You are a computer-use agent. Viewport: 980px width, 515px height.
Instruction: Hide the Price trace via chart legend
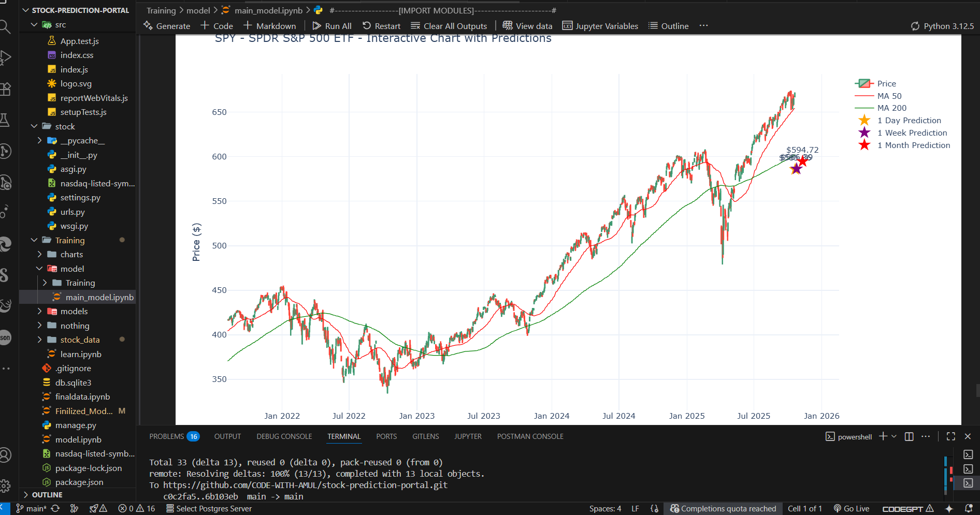(x=886, y=83)
